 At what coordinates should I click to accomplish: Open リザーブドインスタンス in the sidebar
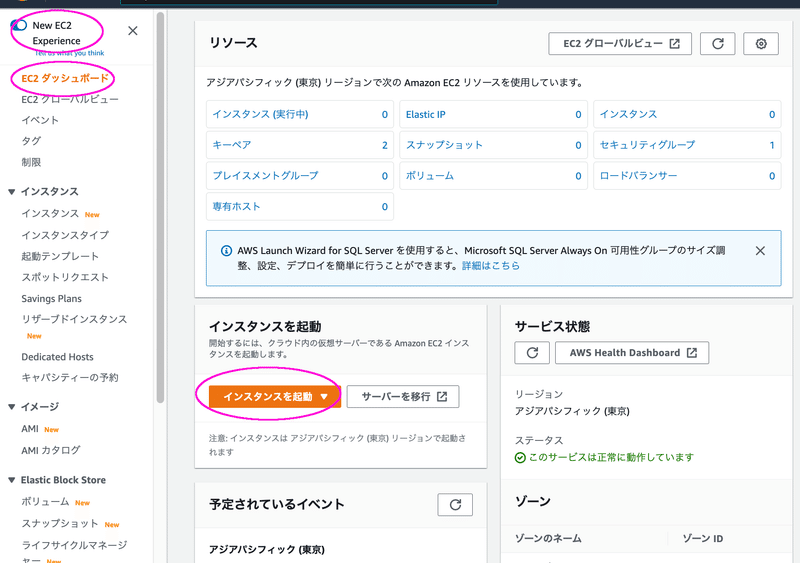(74, 320)
